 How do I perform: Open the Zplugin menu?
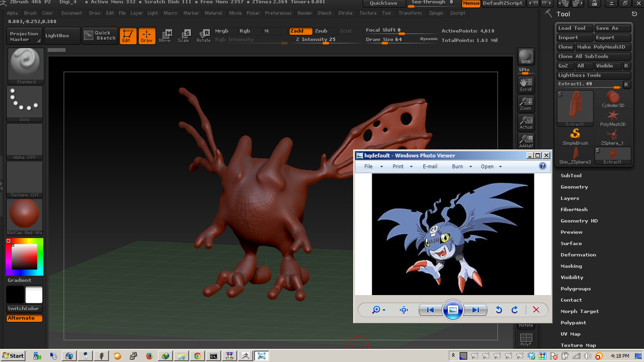click(436, 13)
